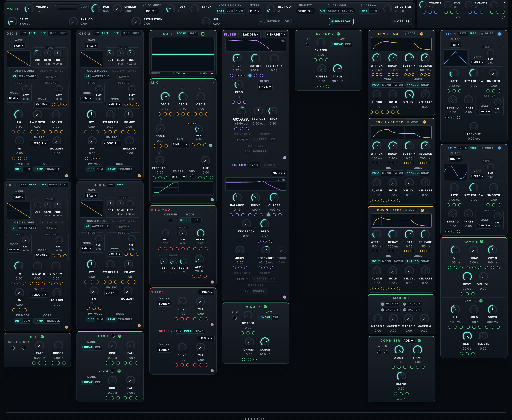Select LEGATO glide mode
The image size is (512, 420).
348,11
